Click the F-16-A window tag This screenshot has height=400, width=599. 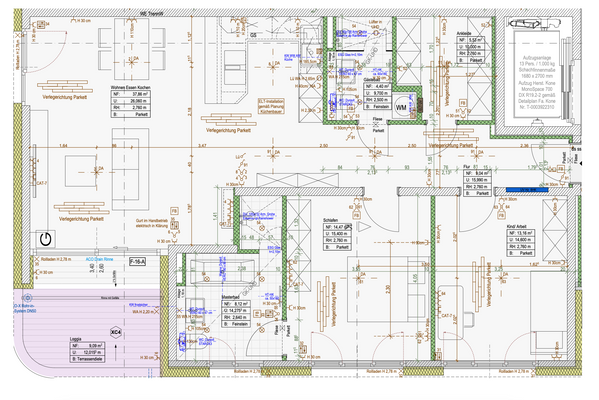click(x=138, y=262)
